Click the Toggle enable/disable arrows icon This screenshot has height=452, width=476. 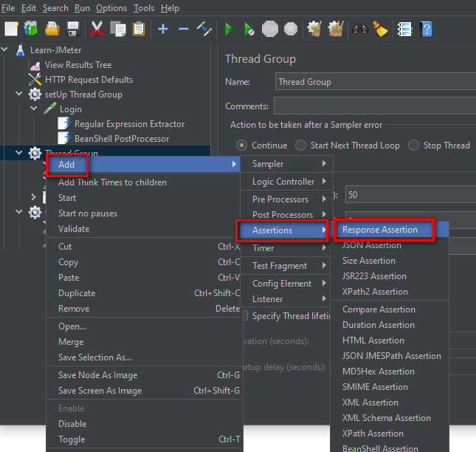[x=204, y=29]
